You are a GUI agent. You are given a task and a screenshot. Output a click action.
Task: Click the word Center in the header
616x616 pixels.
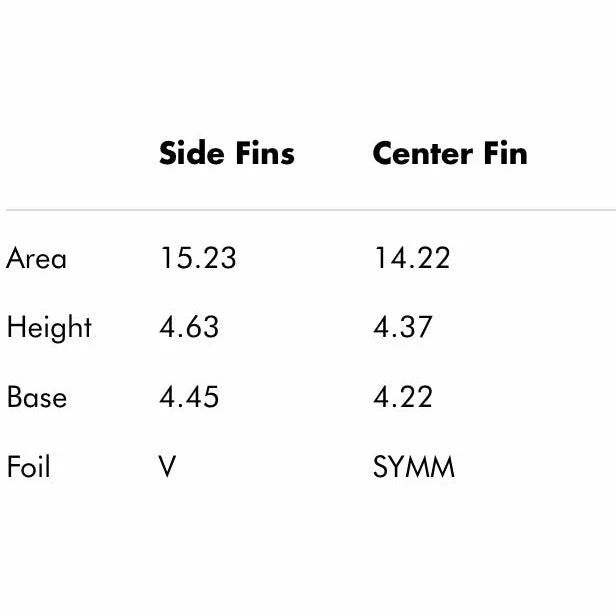pos(419,153)
